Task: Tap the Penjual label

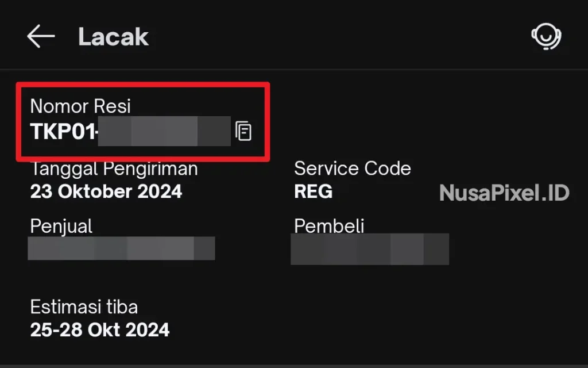Action: [61, 226]
